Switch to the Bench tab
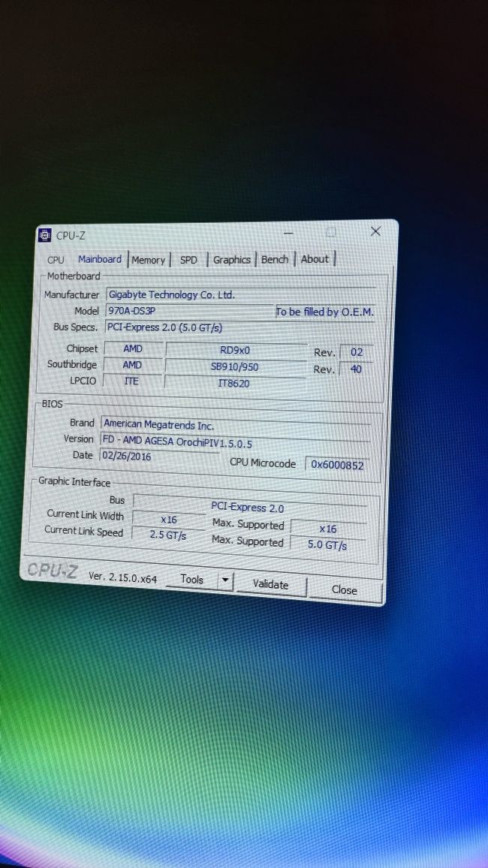 [275, 259]
